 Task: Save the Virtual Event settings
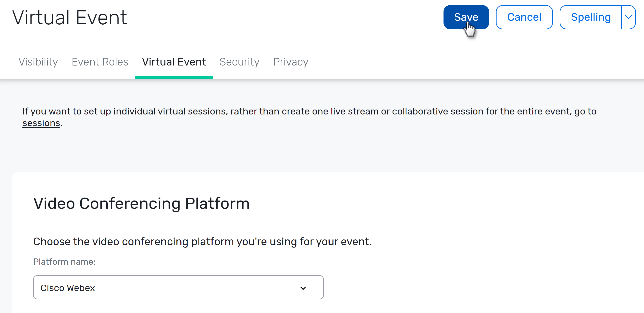pos(466,17)
